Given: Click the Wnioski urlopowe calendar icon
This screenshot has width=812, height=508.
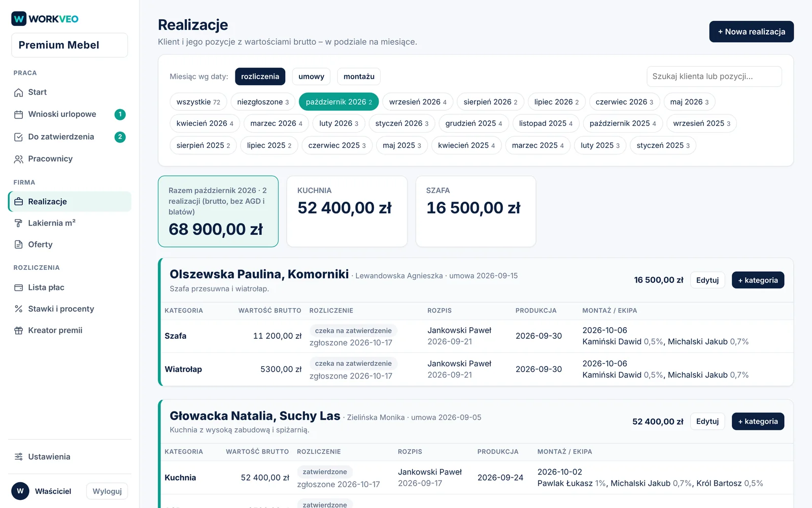Looking at the screenshot, I should 19,114.
